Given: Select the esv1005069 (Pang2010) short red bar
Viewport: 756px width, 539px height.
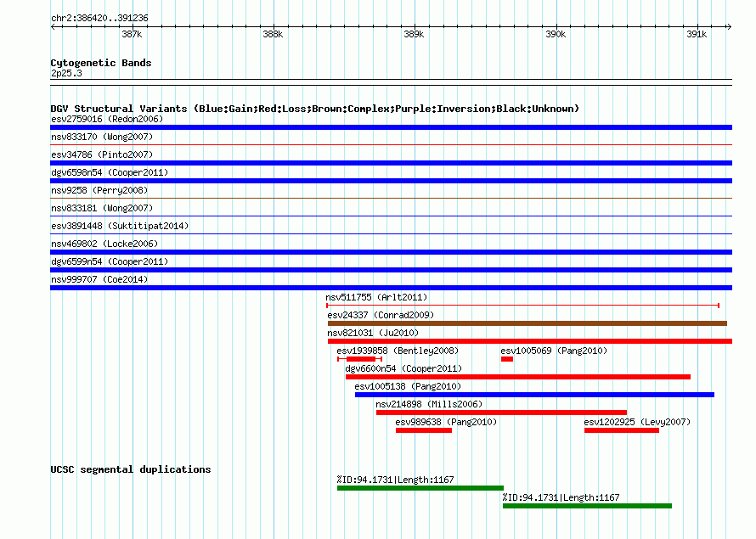Looking at the screenshot, I should (507, 359).
